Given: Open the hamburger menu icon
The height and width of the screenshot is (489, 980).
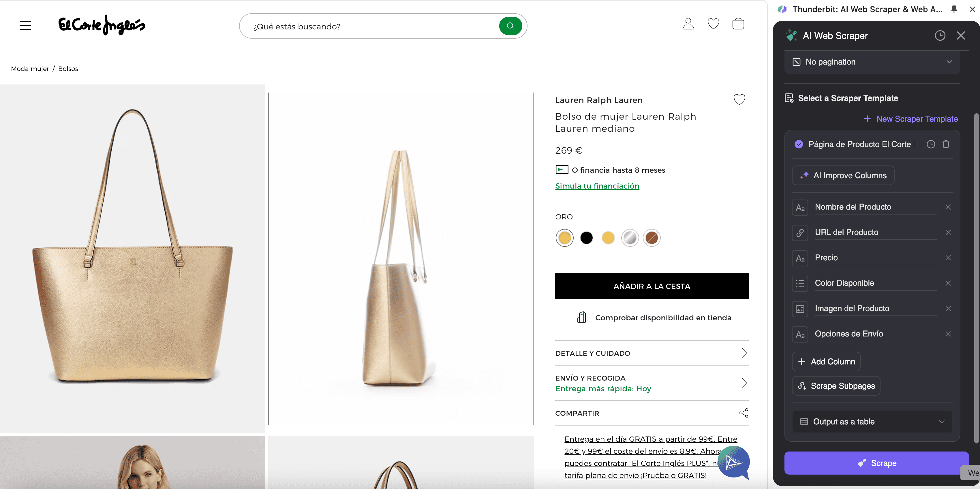Looking at the screenshot, I should click(25, 25).
